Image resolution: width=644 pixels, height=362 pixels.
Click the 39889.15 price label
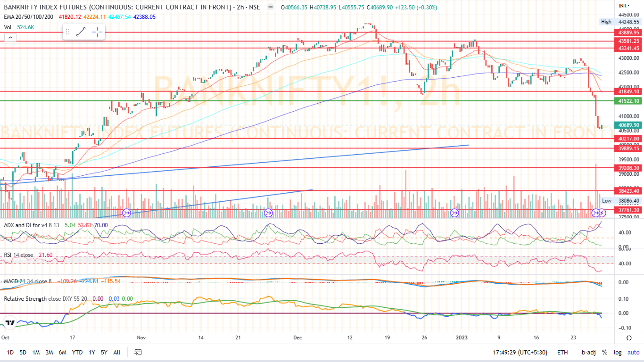click(629, 148)
